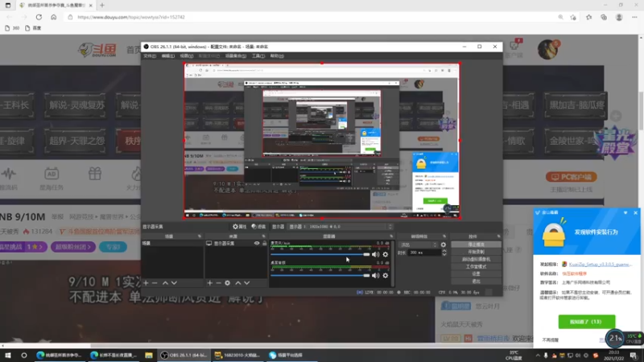The width and height of the screenshot is (644, 362).
Task: Open Desktop Audio settings gear
Action: (386, 275)
